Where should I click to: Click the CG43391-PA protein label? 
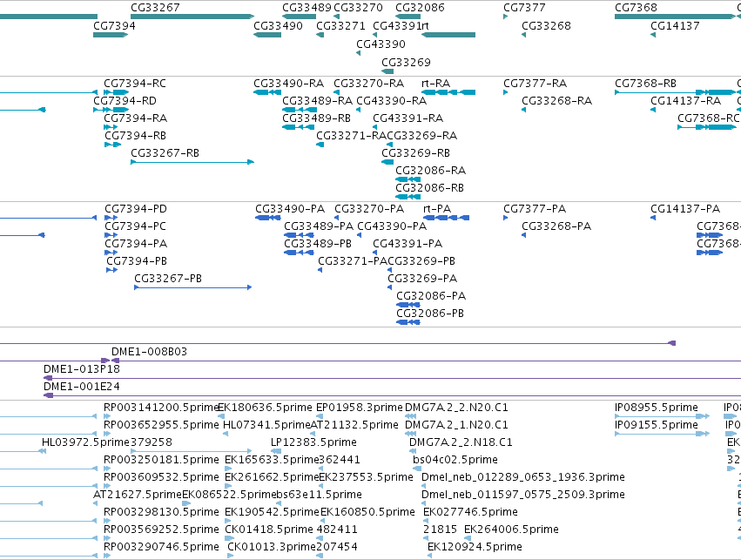point(408,244)
